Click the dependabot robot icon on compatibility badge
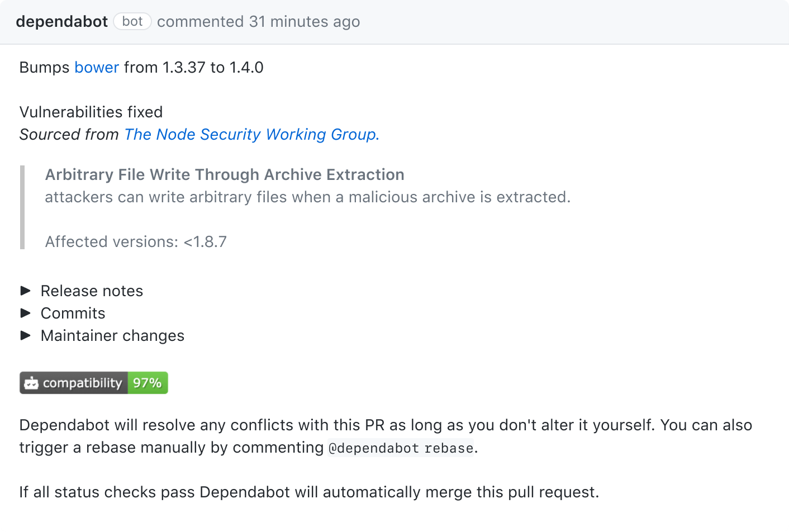 click(31, 383)
